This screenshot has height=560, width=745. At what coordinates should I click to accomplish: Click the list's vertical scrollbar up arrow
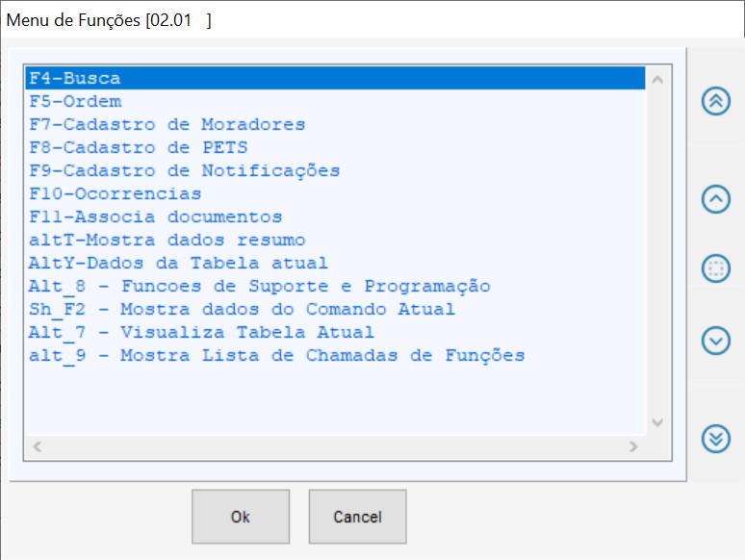point(657,80)
